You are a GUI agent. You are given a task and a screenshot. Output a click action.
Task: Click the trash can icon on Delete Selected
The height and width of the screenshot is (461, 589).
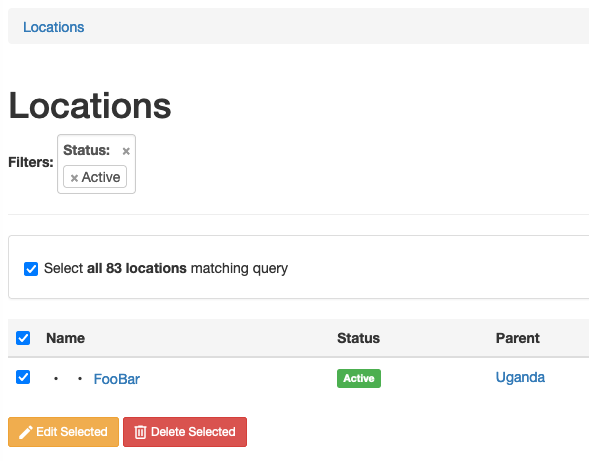click(x=140, y=432)
